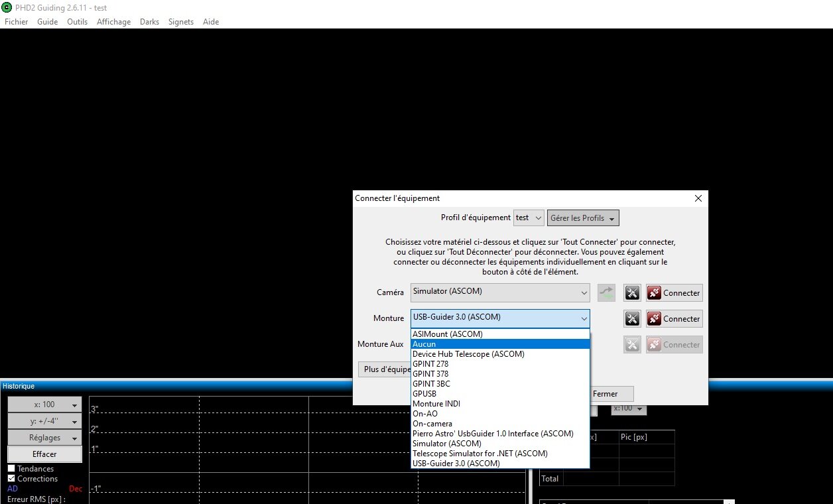Select Aucun in mount list
Viewport: 833px width, 504px height.
[500, 344]
